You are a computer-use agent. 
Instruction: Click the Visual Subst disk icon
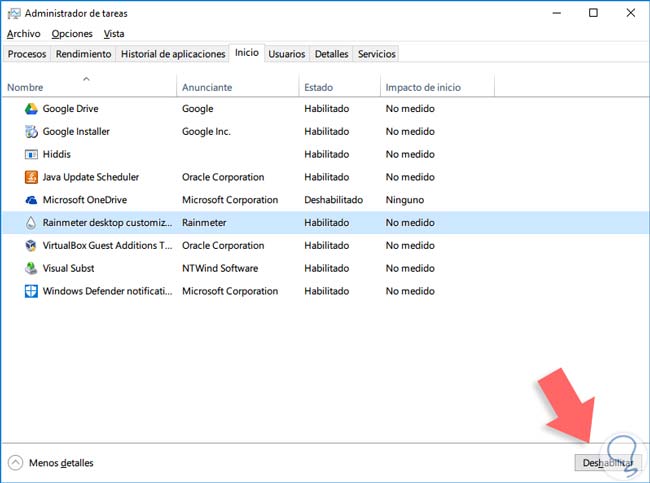coord(32,268)
